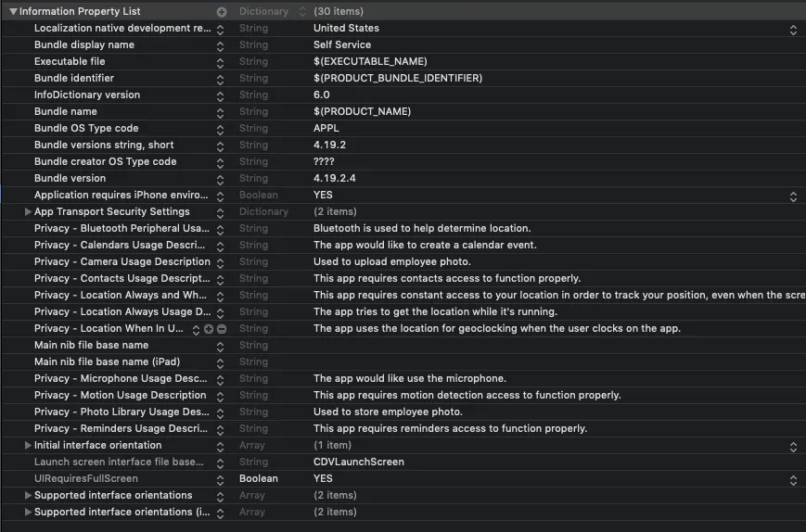
Task: Add a row after Location When In Use
Action: pos(209,329)
